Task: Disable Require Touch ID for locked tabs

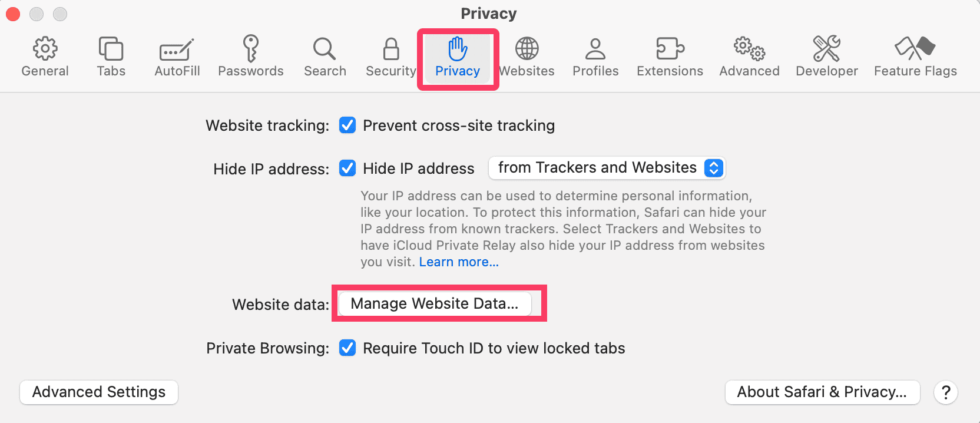Action: (x=347, y=348)
